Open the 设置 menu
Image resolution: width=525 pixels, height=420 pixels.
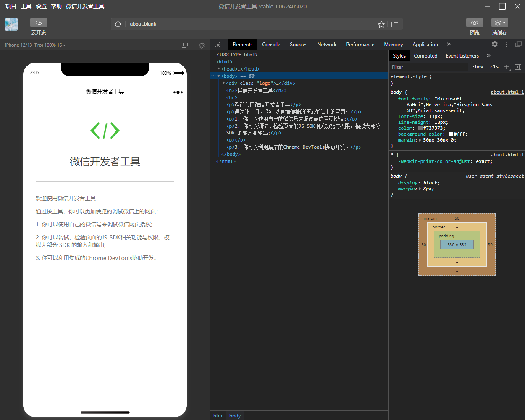pos(41,6)
